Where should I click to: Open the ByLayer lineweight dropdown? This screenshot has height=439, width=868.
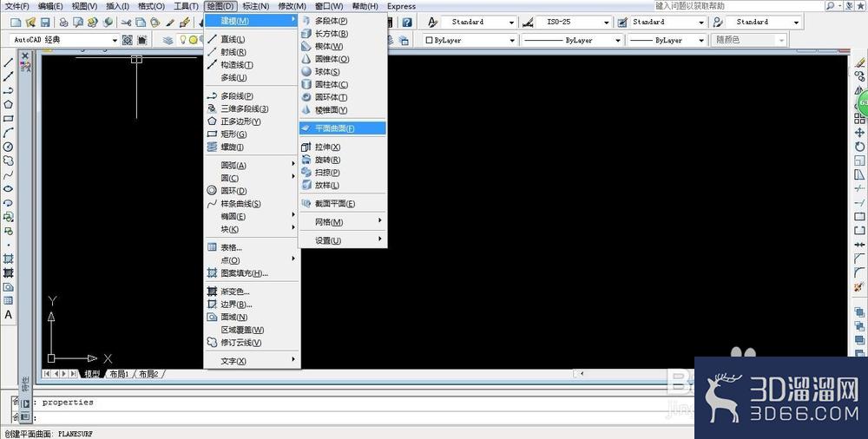click(700, 41)
